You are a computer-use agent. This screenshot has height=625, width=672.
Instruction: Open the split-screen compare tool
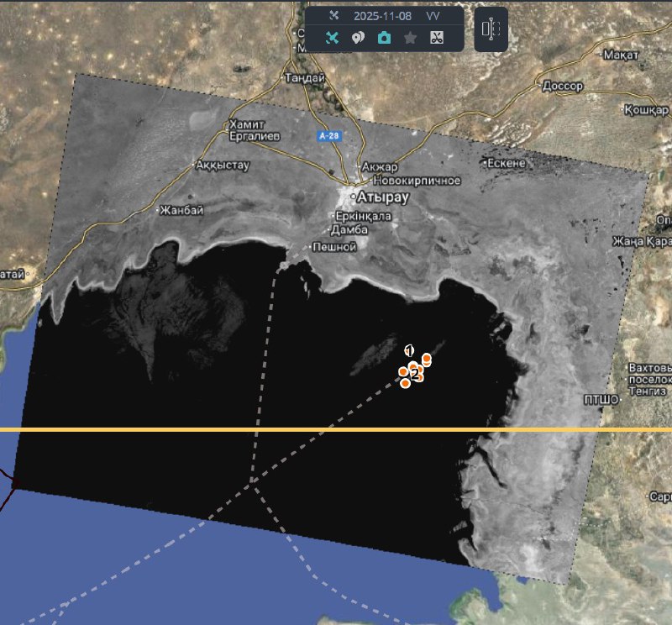pyautogui.click(x=491, y=29)
